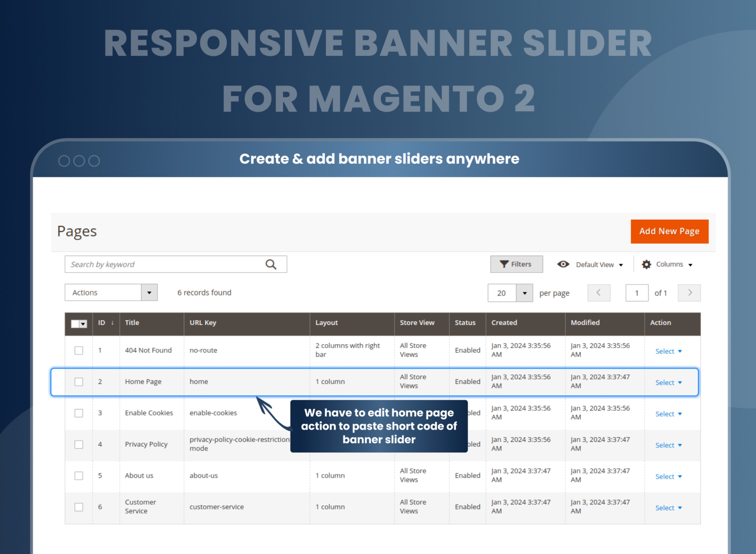The image size is (756, 554).
Task: Open Select action for About us
Action: [668, 476]
